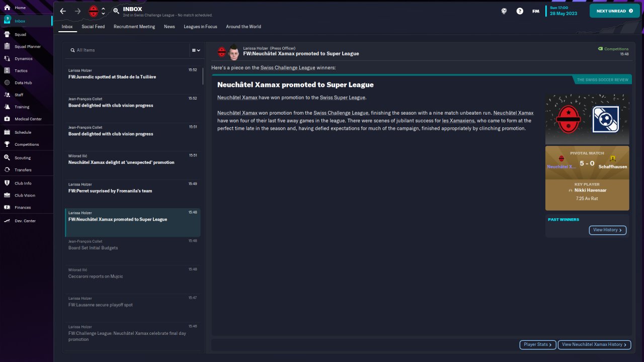Expand the View History past winners button
This screenshot has width=644, height=362.
tap(607, 230)
